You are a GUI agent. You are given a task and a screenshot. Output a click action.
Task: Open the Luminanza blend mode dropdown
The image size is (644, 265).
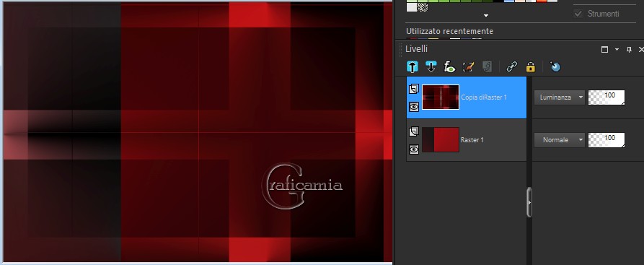559,97
